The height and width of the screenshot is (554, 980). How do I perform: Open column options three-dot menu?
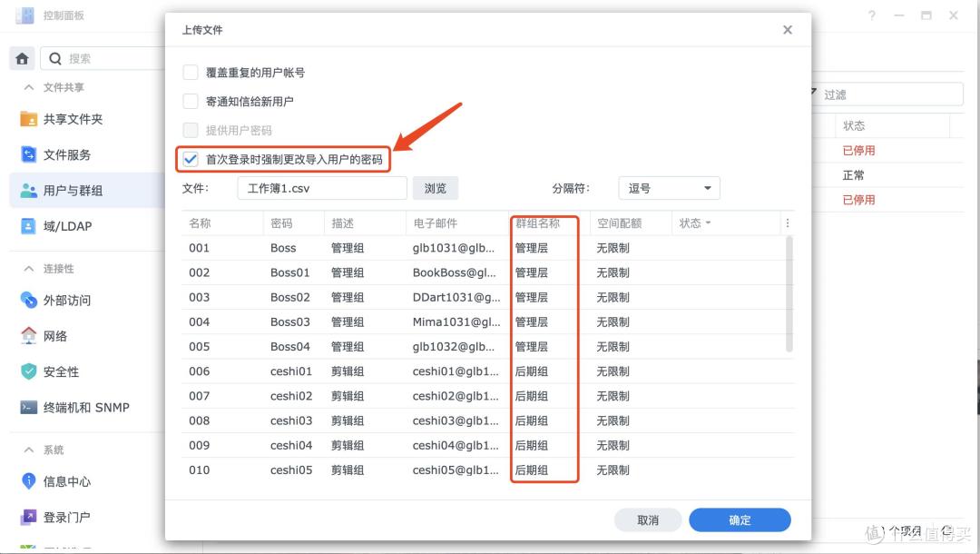tap(788, 223)
